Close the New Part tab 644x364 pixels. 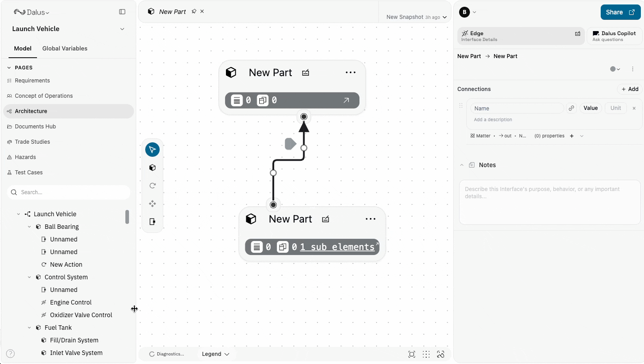pos(202,11)
